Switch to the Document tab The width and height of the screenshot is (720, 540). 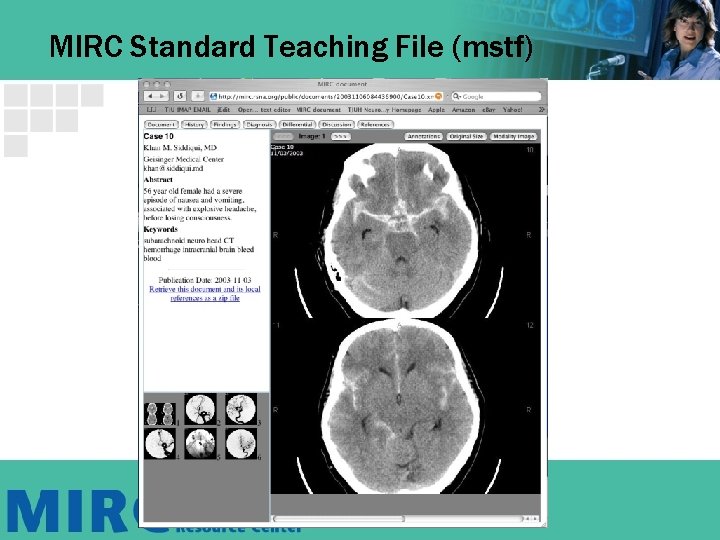click(x=161, y=124)
